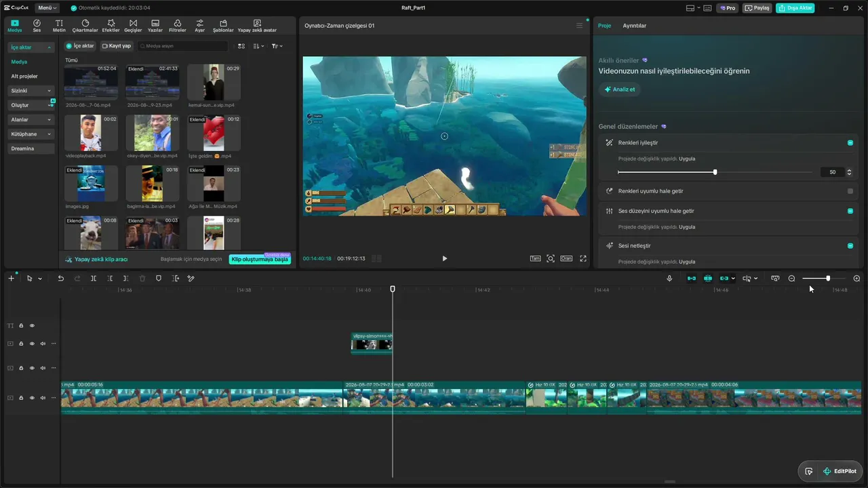Click the timeline-fit icon beside zoom-out

775,279
